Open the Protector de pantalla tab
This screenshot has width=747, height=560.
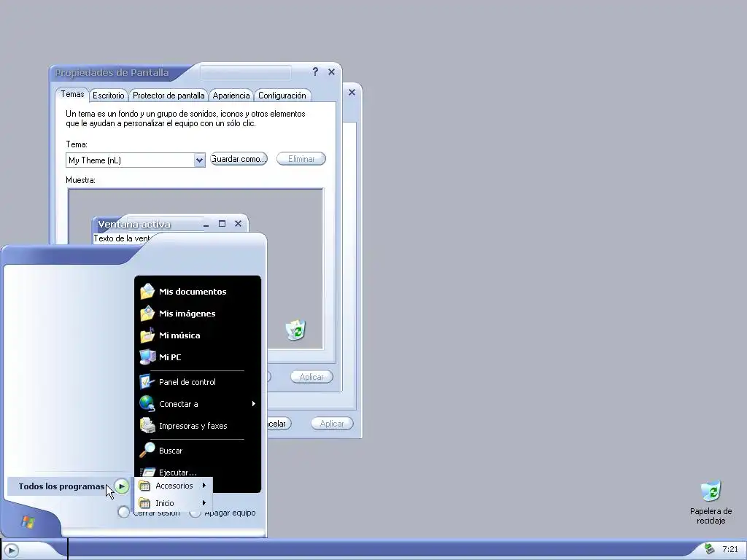click(x=169, y=96)
